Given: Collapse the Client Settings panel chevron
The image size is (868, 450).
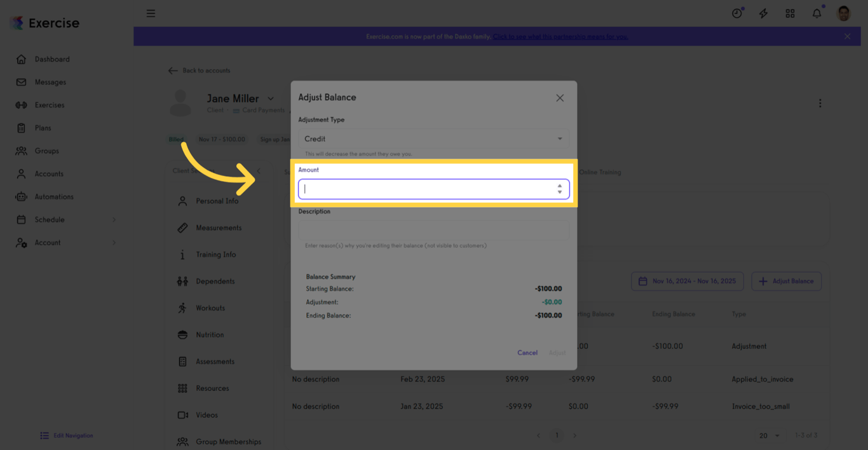Looking at the screenshot, I should [x=259, y=171].
